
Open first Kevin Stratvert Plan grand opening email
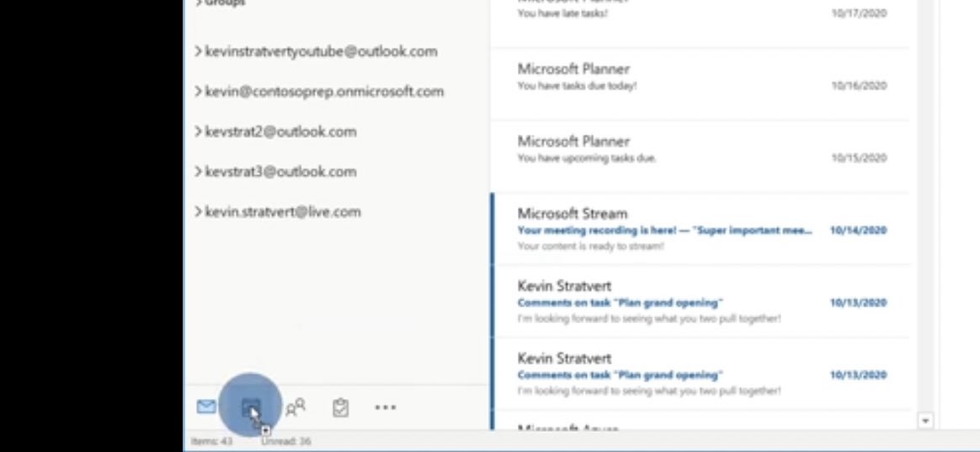700,301
